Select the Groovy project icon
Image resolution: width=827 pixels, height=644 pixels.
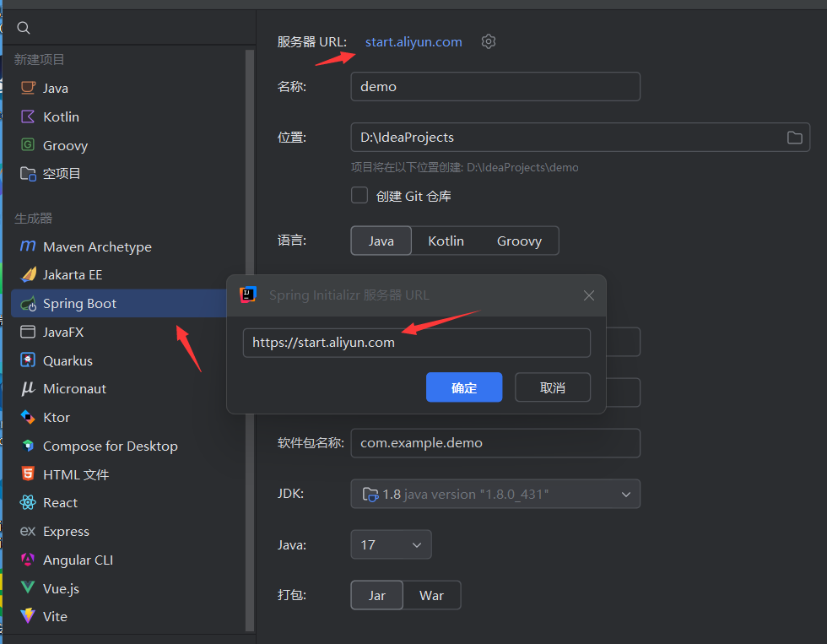[28, 144]
